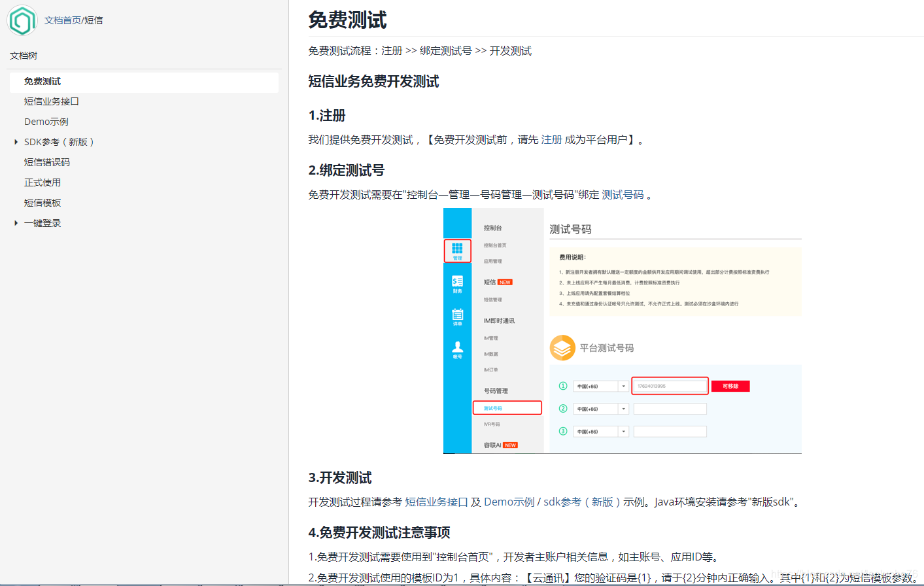Viewport: 924px width, 586px height.
Task: Open Demo示例 in the sidebar tree
Action: click(46, 122)
